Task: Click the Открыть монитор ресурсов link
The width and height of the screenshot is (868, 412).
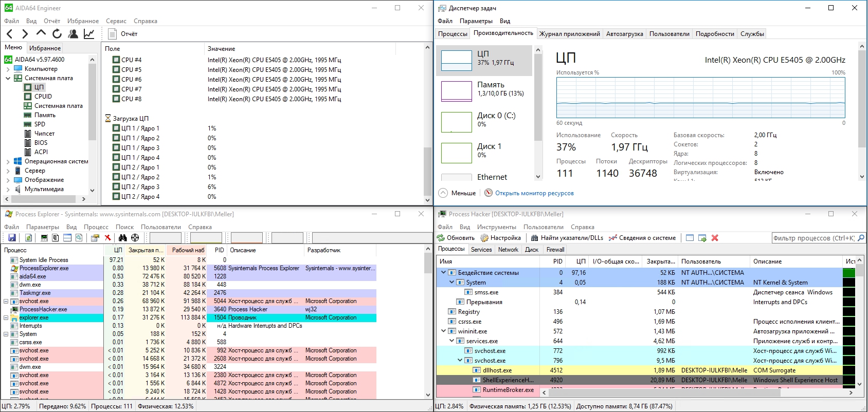Action: 534,193
